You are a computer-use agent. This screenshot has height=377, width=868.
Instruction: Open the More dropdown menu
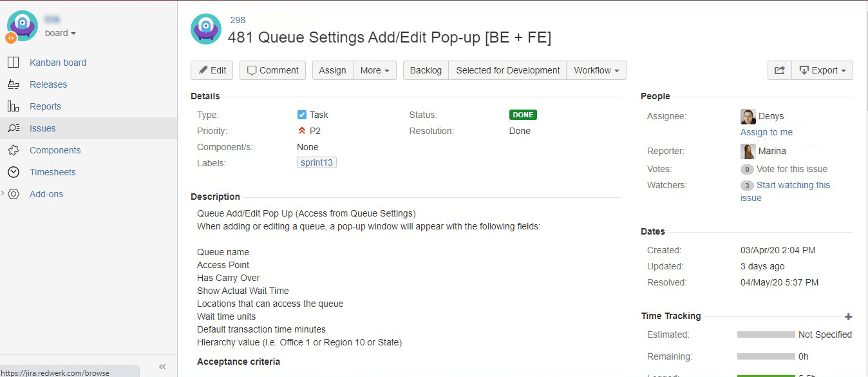point(375,70)
